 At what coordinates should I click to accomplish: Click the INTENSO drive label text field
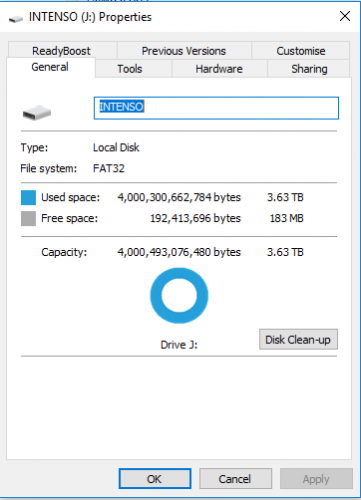tap(216, 108)
